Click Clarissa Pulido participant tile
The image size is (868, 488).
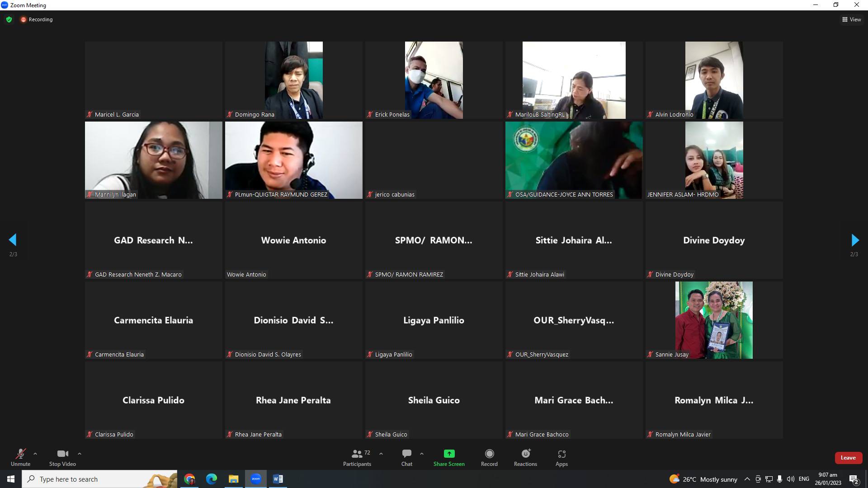[154, 400]
